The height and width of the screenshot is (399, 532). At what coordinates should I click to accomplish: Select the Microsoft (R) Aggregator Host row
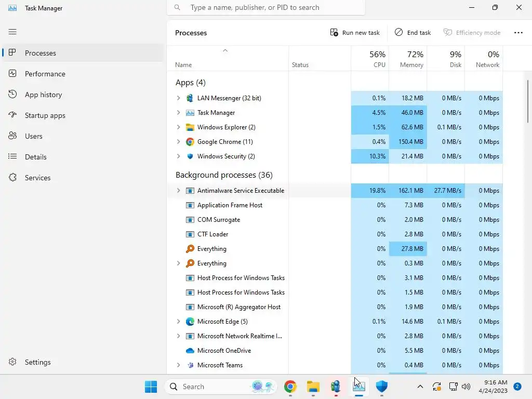335,307
